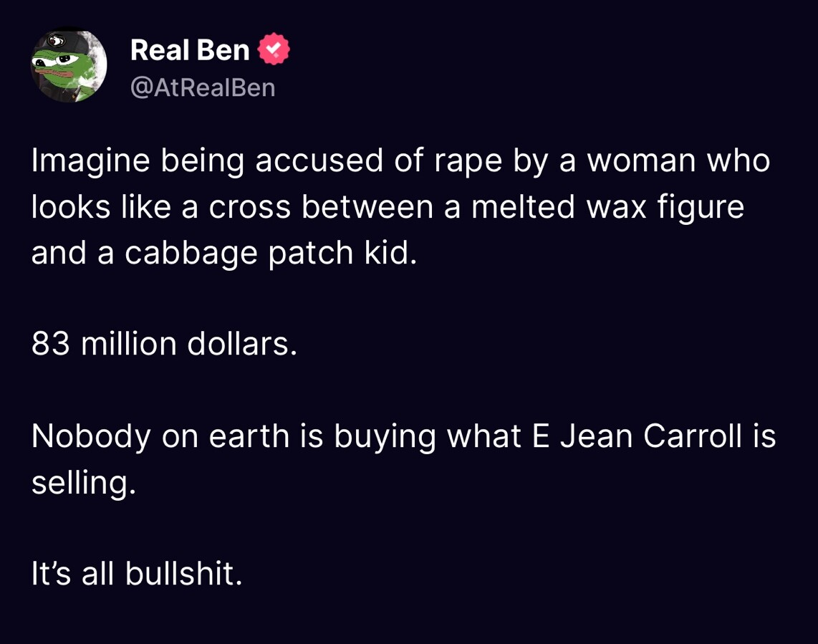Select the number "83" in the post

point(50,344)
